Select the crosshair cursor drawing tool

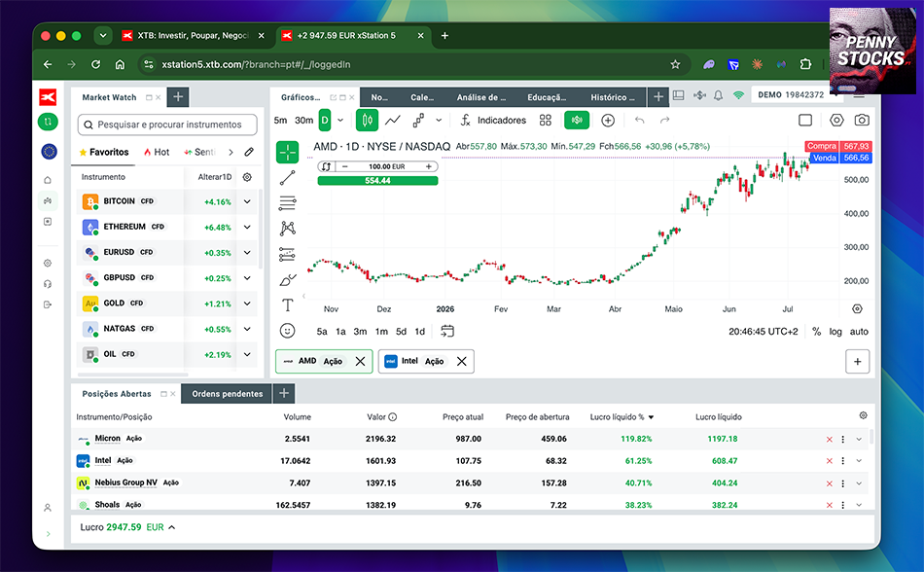(x=288, y=152)
